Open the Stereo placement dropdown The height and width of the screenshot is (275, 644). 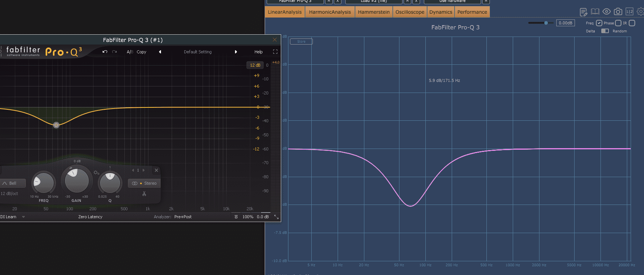coord(144,183)
